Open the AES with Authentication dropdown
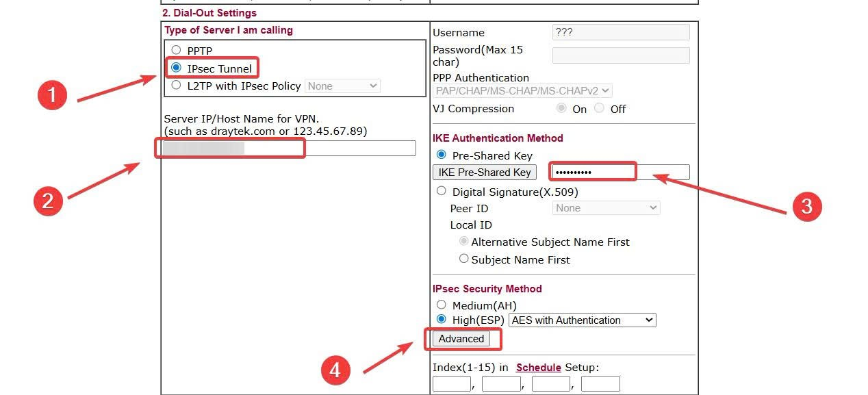 [x=582, y=320]
